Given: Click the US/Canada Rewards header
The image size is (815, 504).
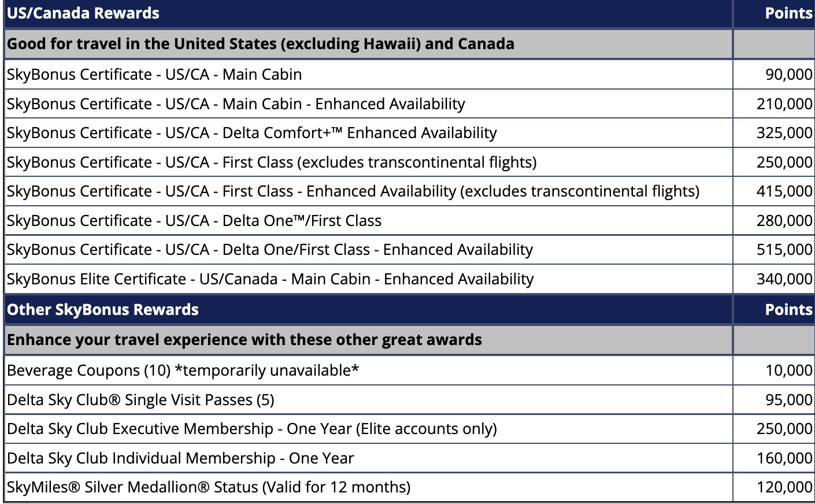Looking at the screenshot, I should tap(83, 13).
